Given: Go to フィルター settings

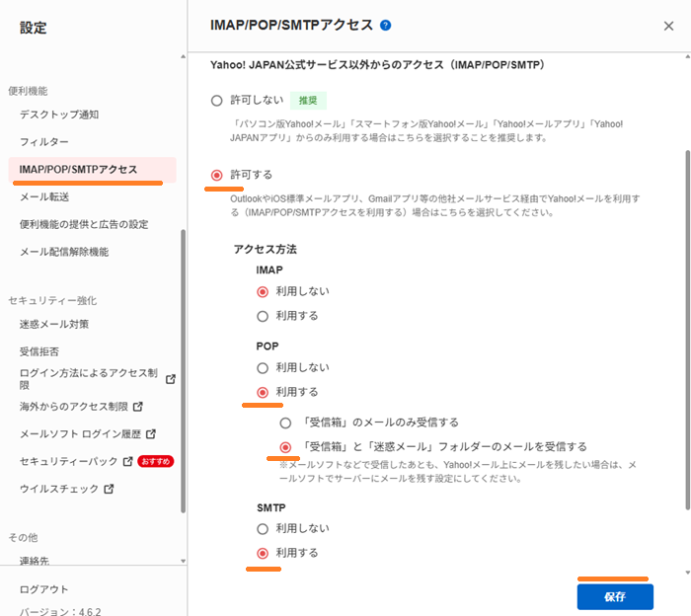Looking at the screenshot, I should coord(44,142).
